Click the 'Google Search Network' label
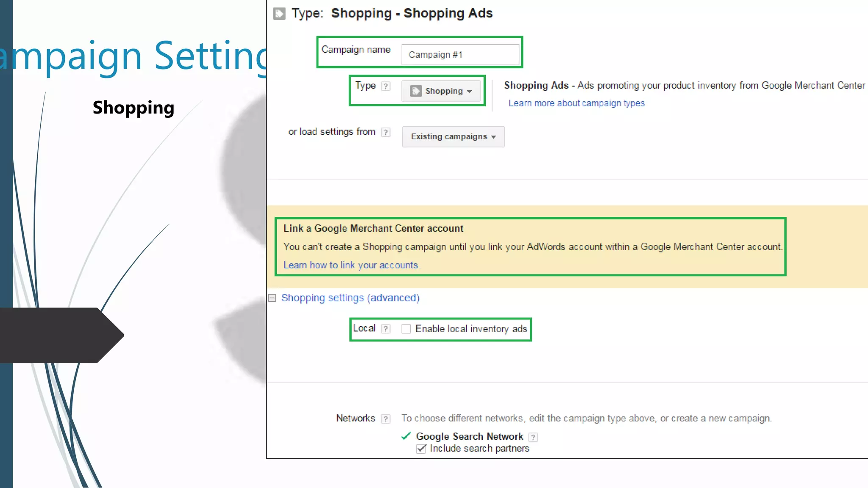868x488 pixels. (x=470, y=436)
